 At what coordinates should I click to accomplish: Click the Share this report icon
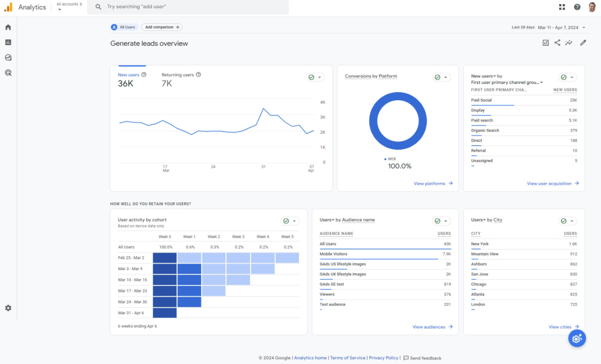pos(558,43)
